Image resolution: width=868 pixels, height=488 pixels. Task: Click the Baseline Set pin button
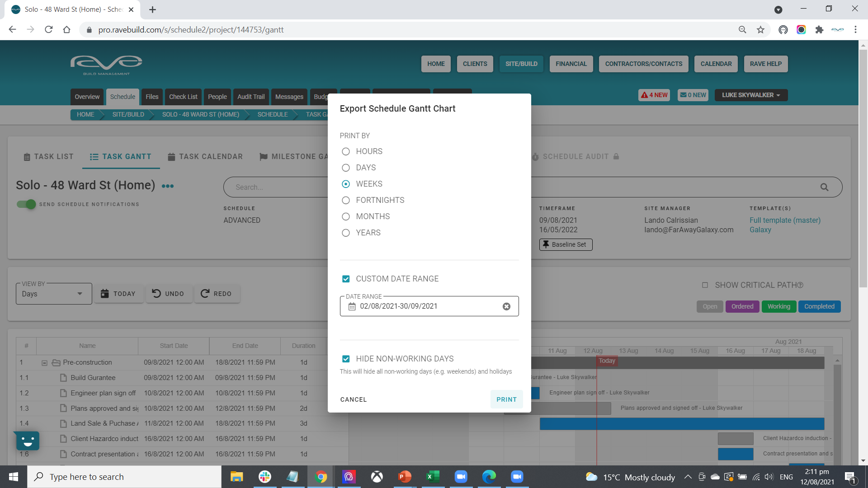click(566, 244)
